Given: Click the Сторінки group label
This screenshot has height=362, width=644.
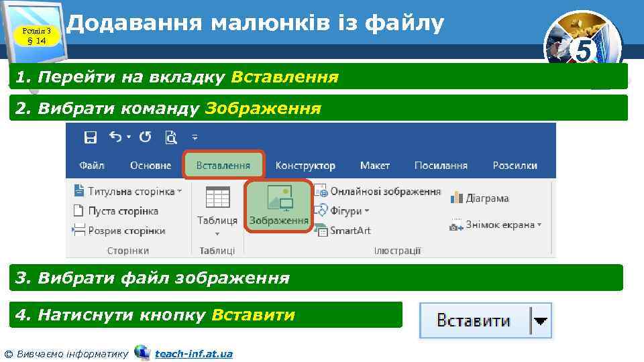Looking at the screenshot, I should point(127,250).
